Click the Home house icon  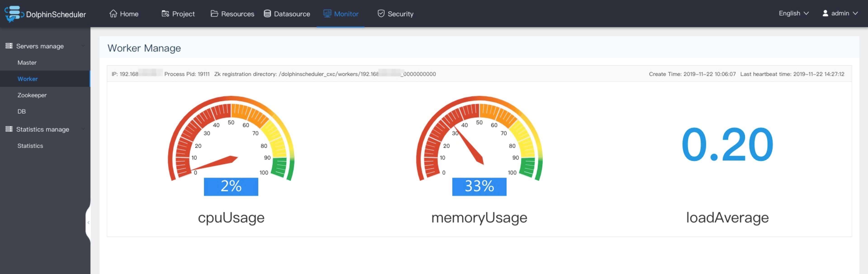[113, 14]
